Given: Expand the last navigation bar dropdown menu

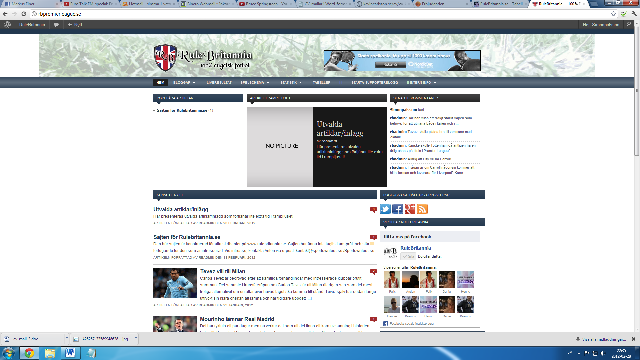Looking at the screenshot, I should [x=422, y=82].
